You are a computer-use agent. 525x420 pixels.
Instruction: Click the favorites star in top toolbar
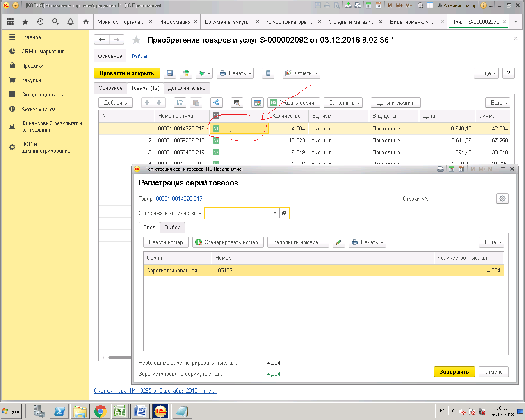click(x=25, y=22)
